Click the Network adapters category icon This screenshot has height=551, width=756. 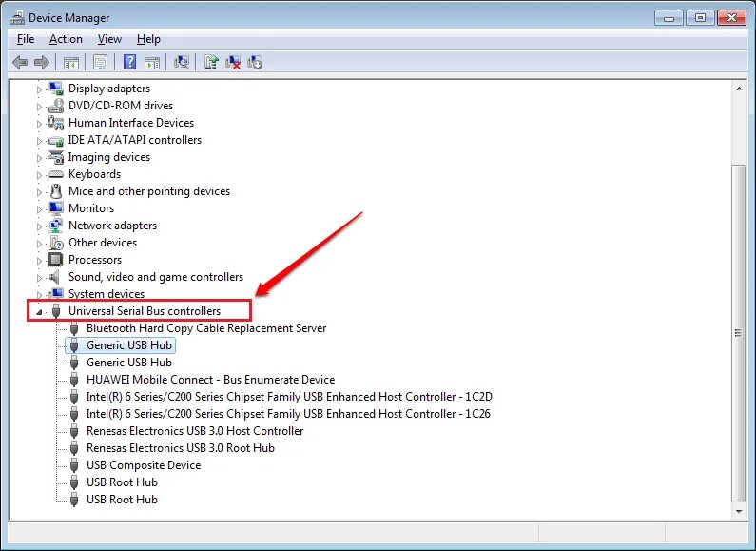(x=56, y=226)
